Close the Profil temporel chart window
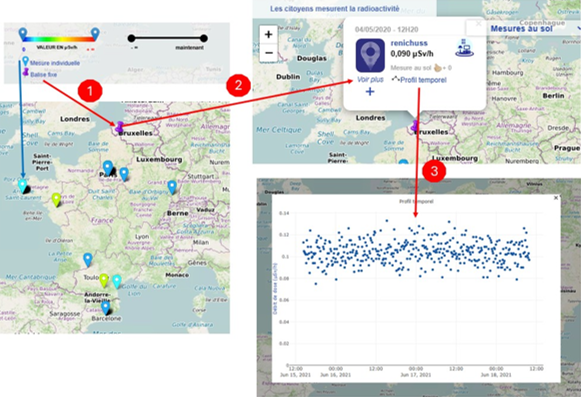The height and width of the screenshot is (397, 581). coord(556,198)
